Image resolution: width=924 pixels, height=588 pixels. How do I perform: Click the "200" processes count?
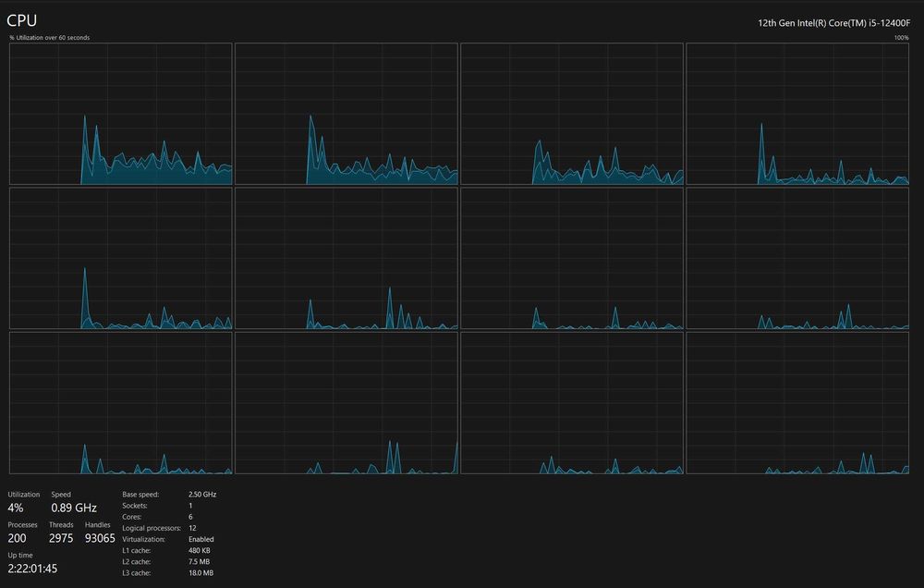pyautogui.click(x=17, y=538)
